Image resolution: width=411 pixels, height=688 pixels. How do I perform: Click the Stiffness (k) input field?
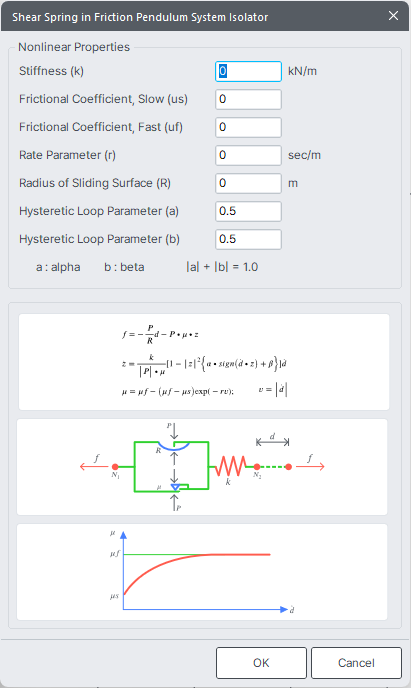point(248,72)
